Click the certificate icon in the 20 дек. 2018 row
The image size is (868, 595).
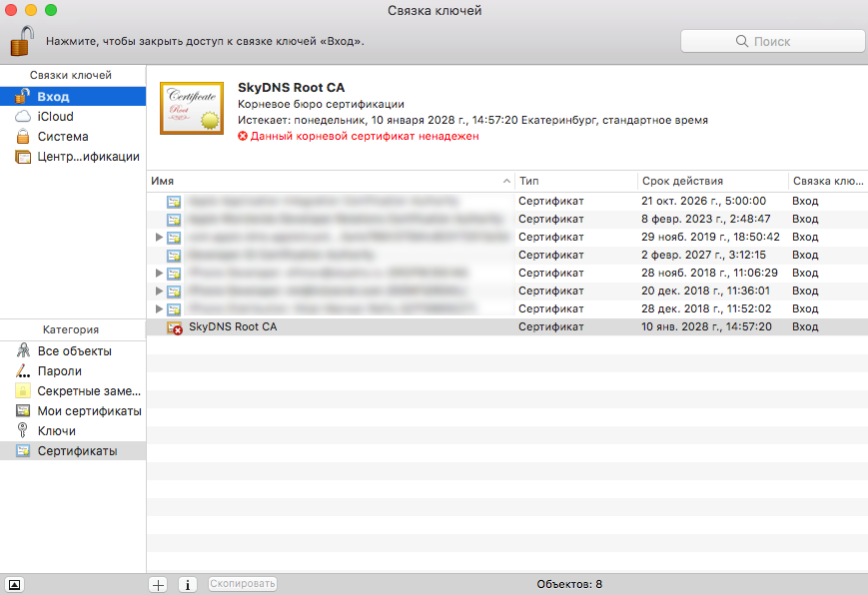click(x=174, y=292)
